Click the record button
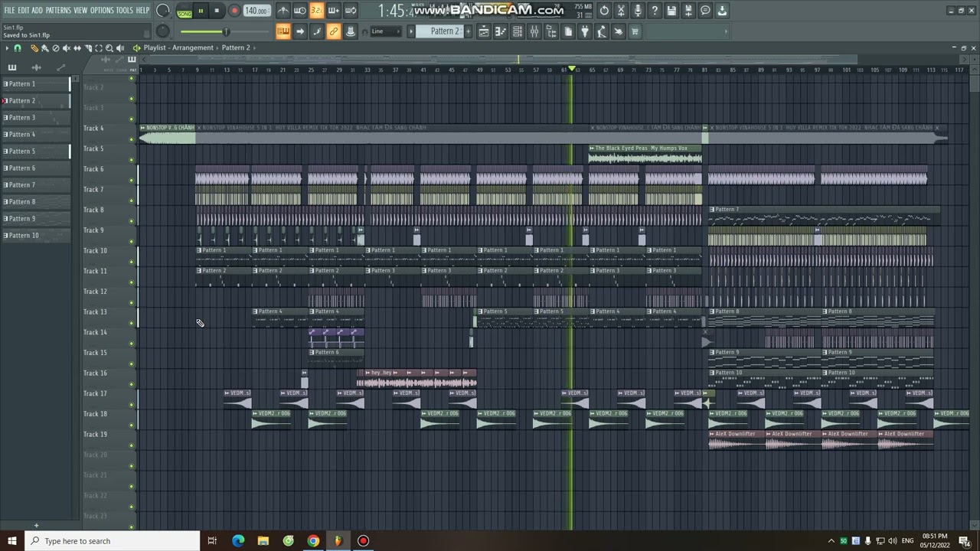Screen dimensions: 980x551 [234, 11]
